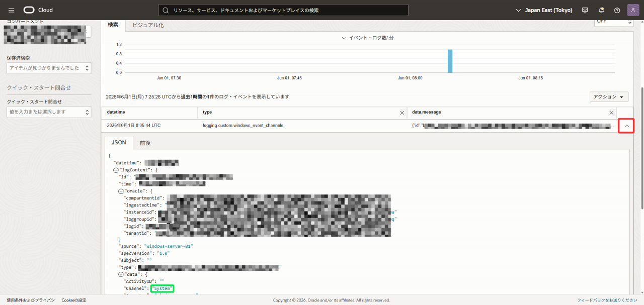The height and width of the screenshot is (305, 644).
Task: Open the クイック・スタート問合せ value dropdown
Action: tap(49, 112)
